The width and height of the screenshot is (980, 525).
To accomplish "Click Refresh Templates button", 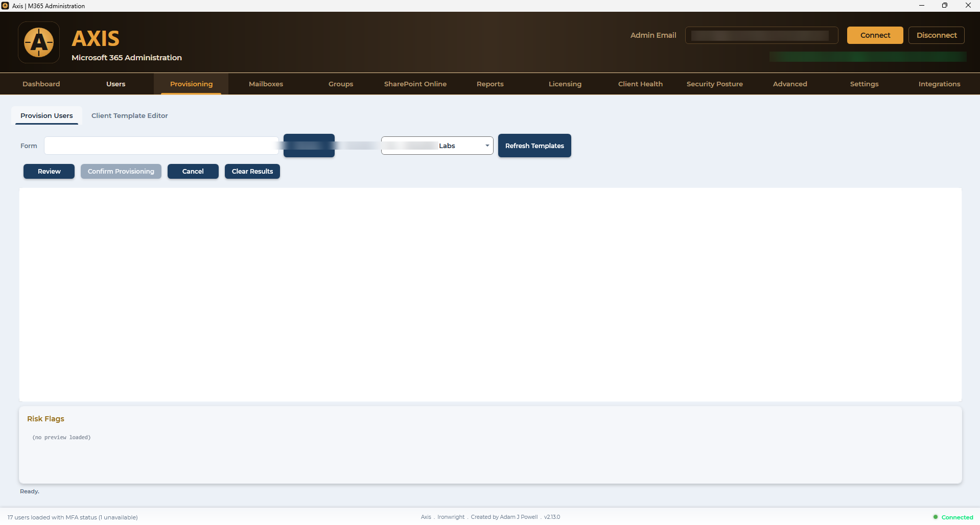I will click(x=534, y=146).
